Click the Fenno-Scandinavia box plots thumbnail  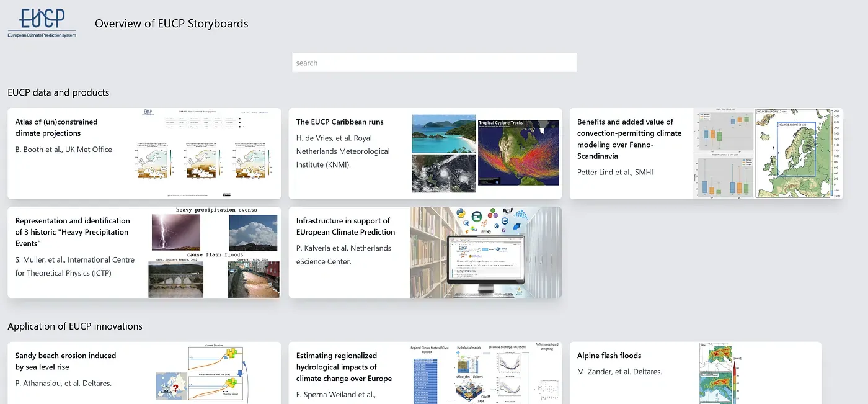tap(723, 154)
